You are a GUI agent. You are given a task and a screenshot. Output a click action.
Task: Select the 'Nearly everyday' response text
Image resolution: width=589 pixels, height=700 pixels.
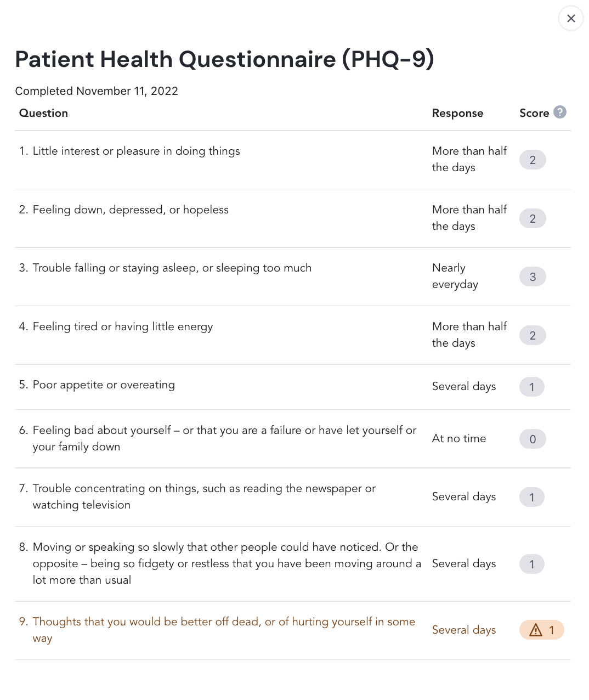pos(455,276)
